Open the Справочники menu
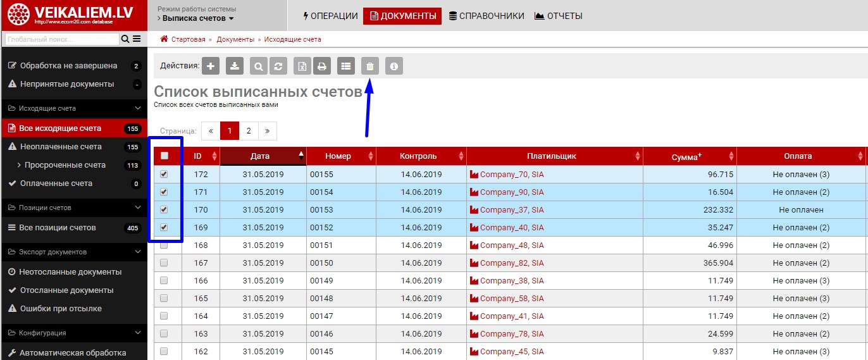868x360 pixels. tap(486, 16)
